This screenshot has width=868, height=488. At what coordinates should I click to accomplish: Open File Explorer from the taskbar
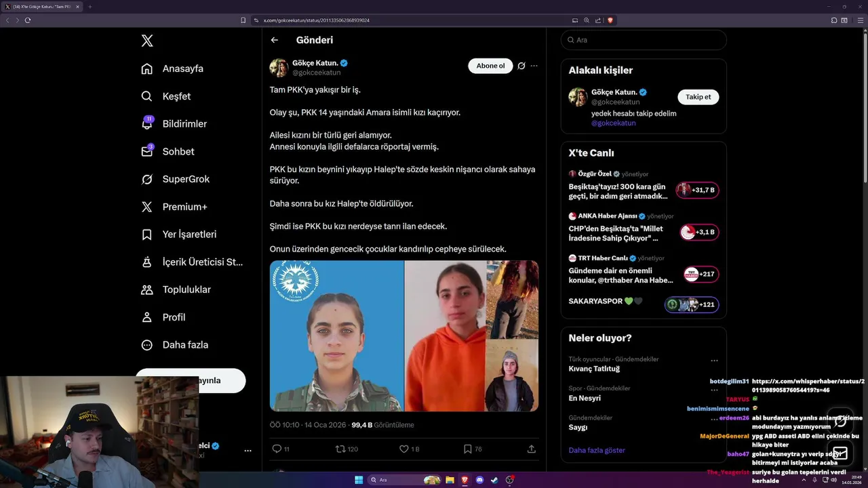point(450,480)
